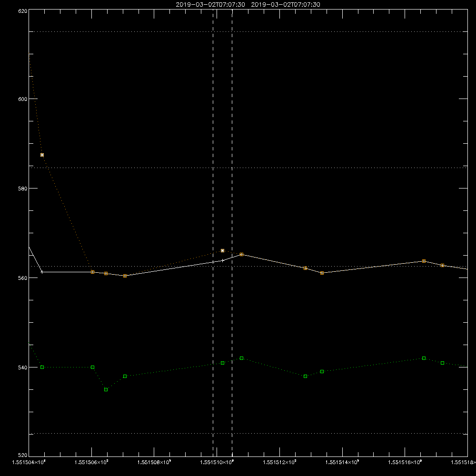Viewport: 476px width, 476px height.
Task: Select the 520 y-axis label
Action: coord(23,456)
